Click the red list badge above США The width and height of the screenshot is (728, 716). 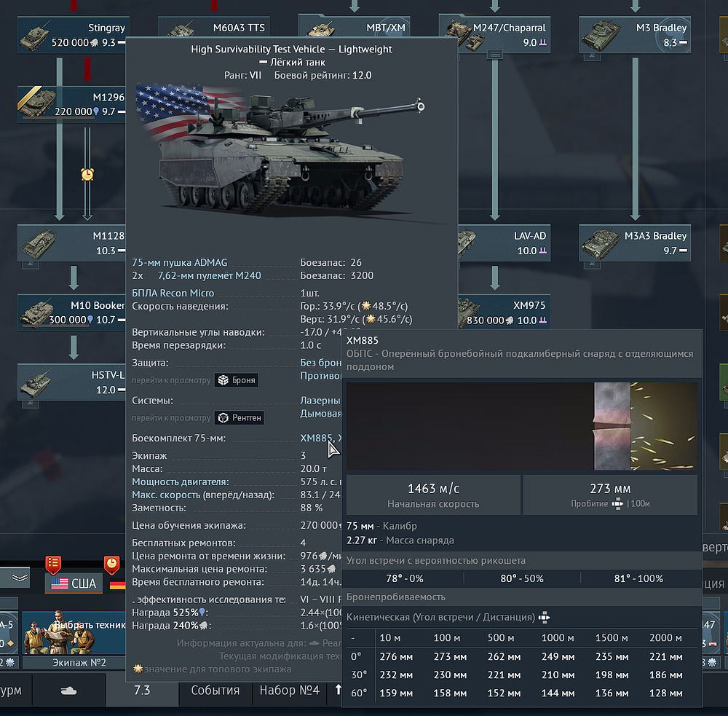pyautogui.click(x=52, y=563)
